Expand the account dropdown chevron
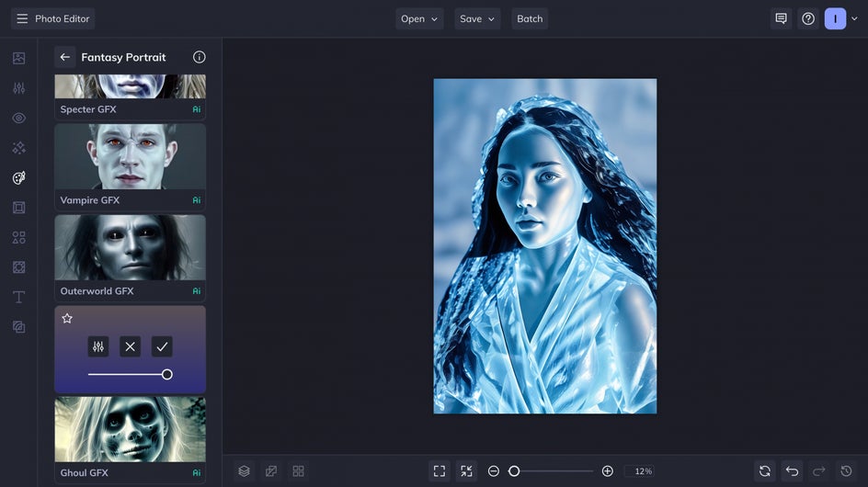The width and height of the screenshot is (868, 487). (x=854, y=18)
